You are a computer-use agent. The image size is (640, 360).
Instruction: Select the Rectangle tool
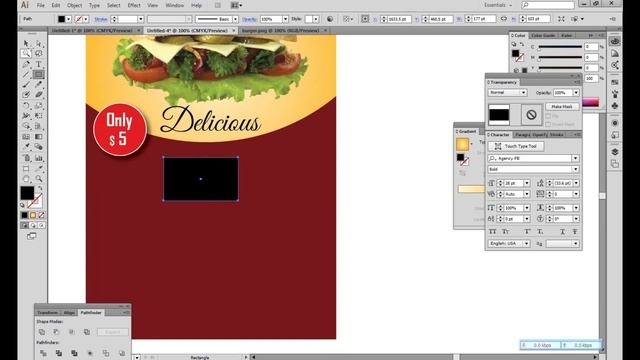[x=39, y=74]
